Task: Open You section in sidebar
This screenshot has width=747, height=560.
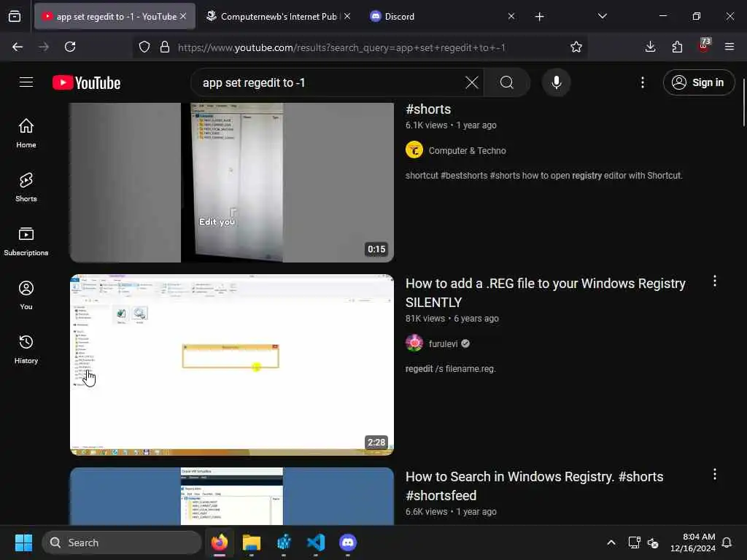Action: [26, 295]
